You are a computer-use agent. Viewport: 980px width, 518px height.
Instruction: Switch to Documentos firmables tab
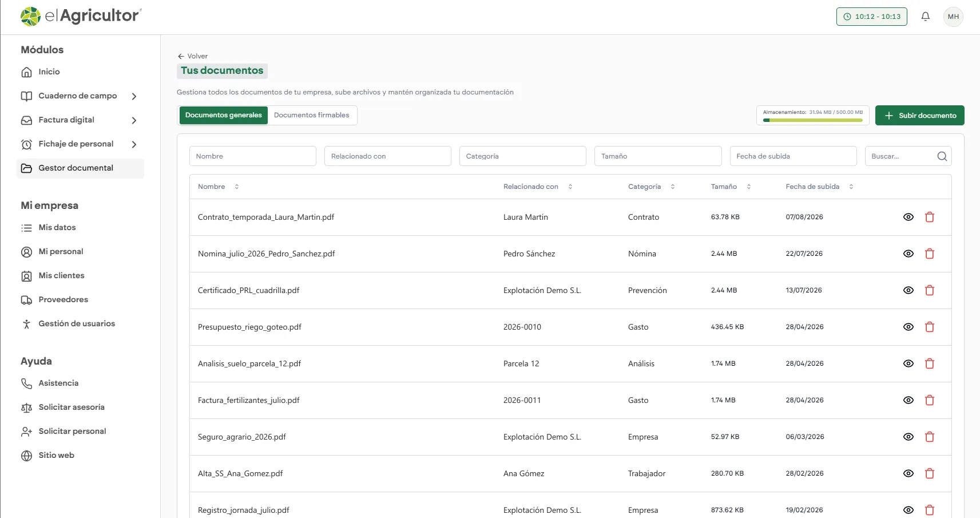click(312, 115)
